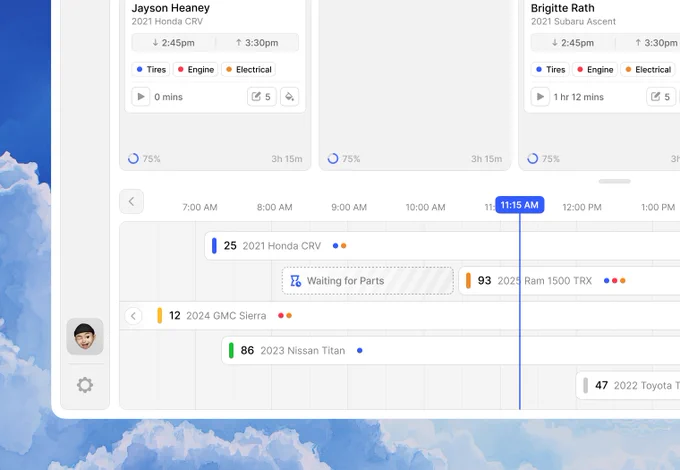680x470 pixels.
Task: Click Jayson Heaney customer name
Action: [171, 8]
